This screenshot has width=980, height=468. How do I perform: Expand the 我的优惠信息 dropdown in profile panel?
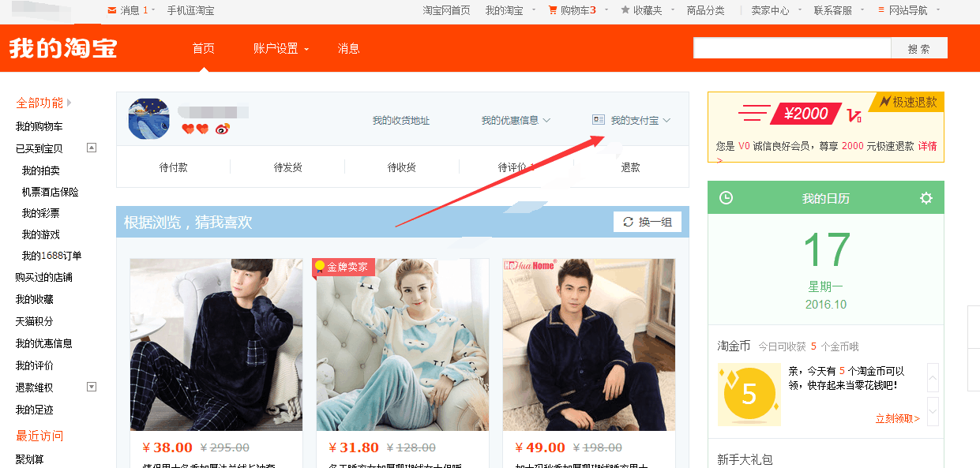546,121
